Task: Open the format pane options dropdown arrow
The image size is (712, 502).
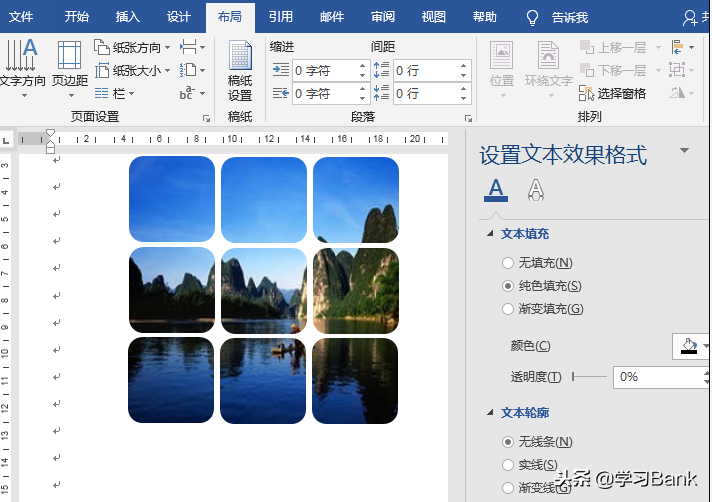Action: pyautogui.click(x=684, y=150)
